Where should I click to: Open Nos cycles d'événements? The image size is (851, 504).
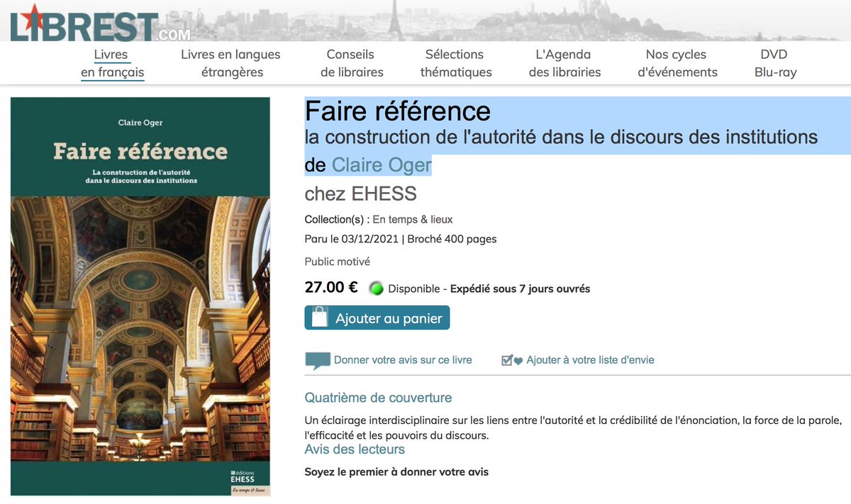(x=677, y=63)
